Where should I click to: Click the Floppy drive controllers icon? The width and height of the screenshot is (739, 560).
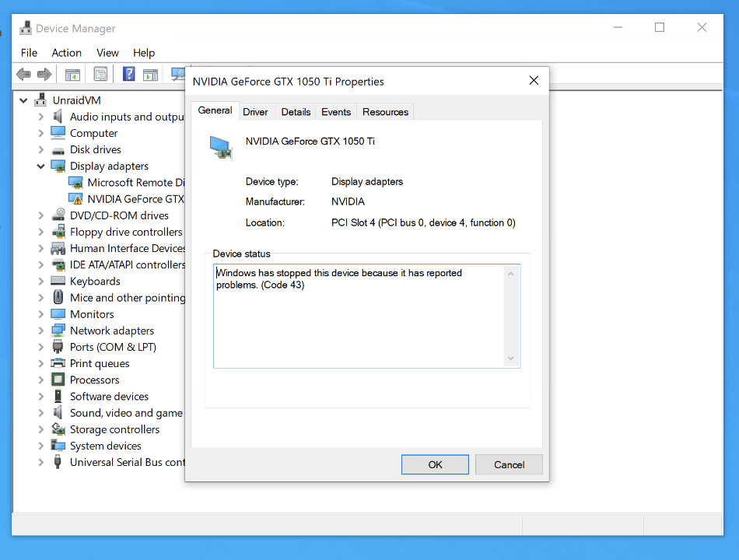pyautogui.click(x=58, y=231)
